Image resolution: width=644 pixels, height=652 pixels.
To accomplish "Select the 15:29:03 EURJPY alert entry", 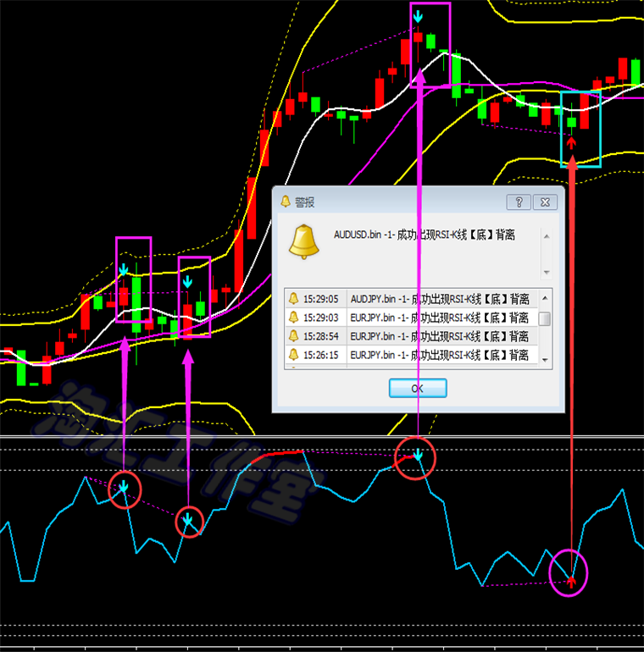I will tap(412, 318).
